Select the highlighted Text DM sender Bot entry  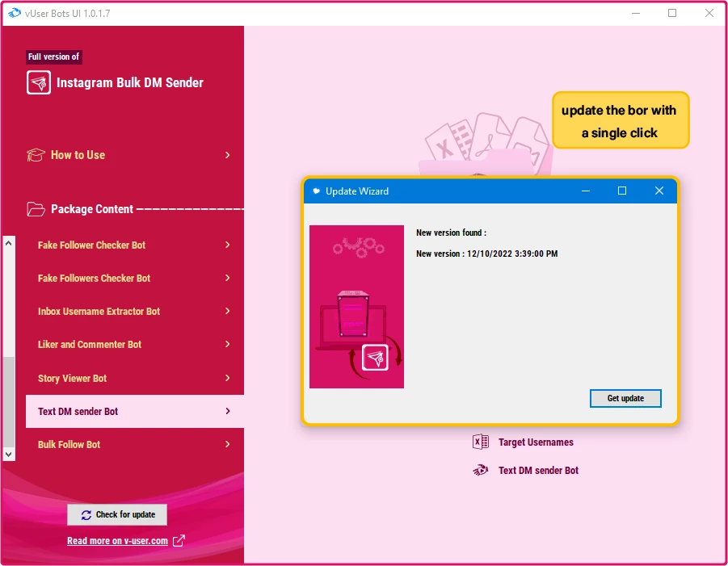point(135,411)
